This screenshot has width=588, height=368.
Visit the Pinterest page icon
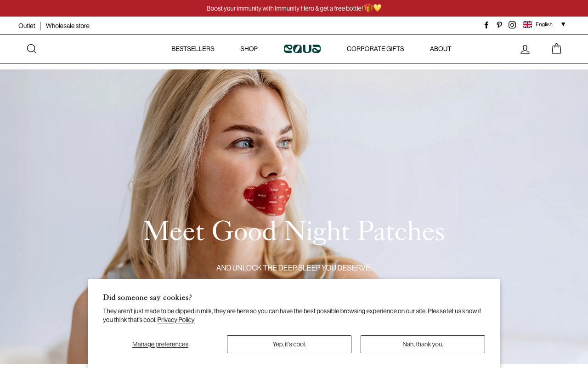coord(499,25)
